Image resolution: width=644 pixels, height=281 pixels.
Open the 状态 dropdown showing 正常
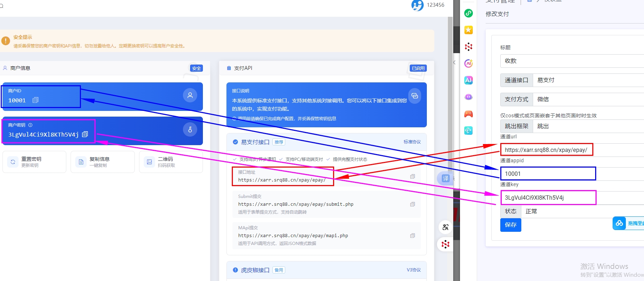click(581, 211)
